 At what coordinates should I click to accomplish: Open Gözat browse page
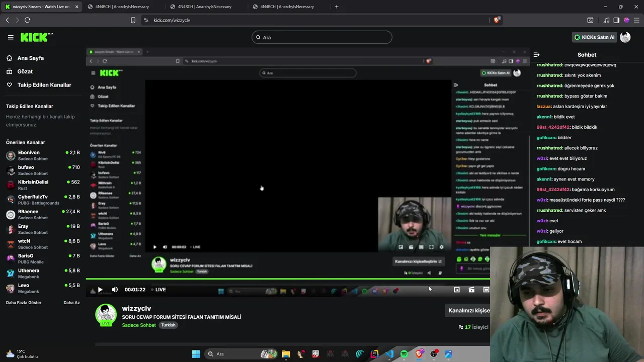(25, 71)
